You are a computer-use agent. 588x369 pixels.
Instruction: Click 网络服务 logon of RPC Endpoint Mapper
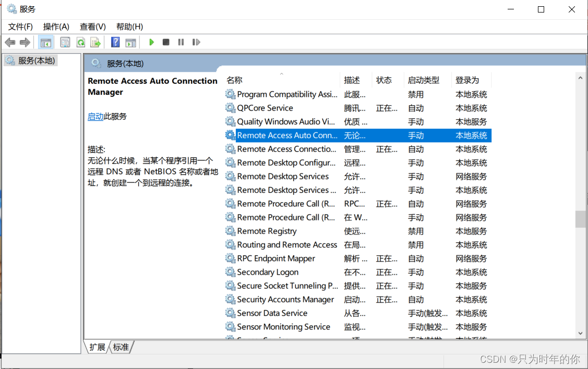tap(471, 259)
